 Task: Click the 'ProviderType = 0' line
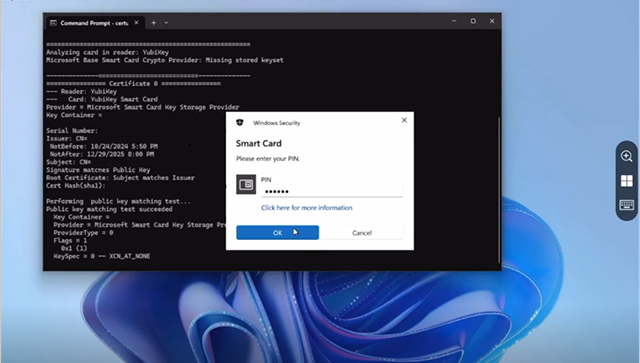[x=83, y=233]
